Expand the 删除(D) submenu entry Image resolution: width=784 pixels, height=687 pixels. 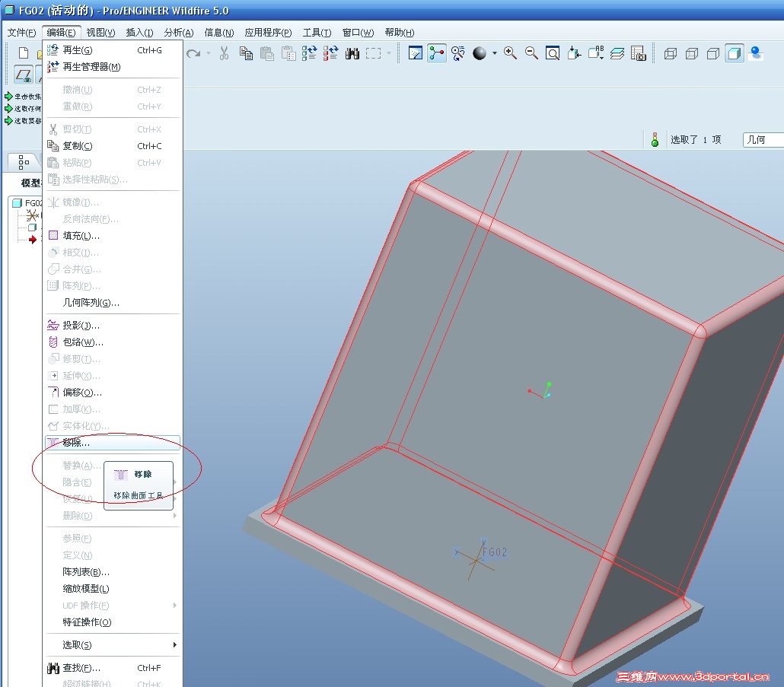coord(112,515)
